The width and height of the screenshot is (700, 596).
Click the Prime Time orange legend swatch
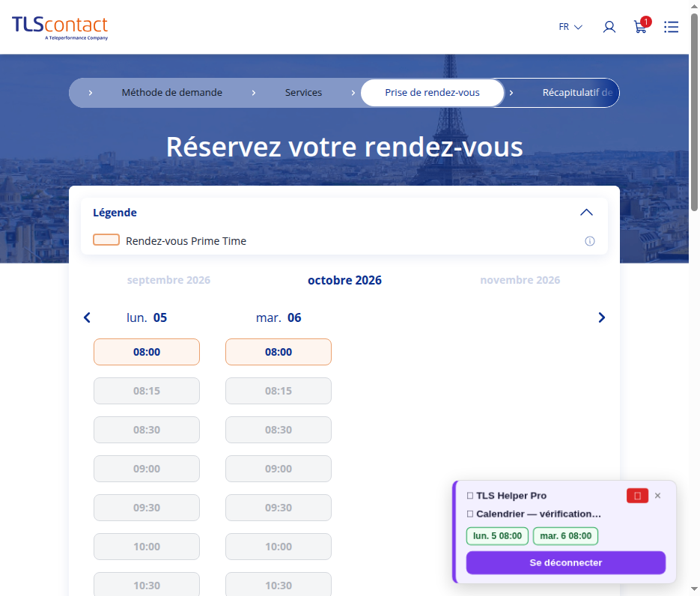106,240
